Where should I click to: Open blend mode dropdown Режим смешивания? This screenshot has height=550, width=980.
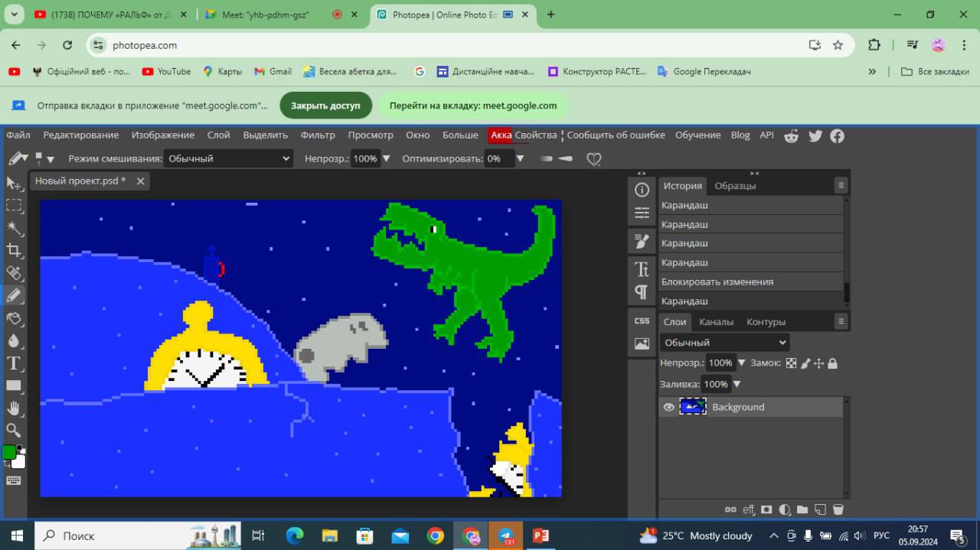[228, 158]
